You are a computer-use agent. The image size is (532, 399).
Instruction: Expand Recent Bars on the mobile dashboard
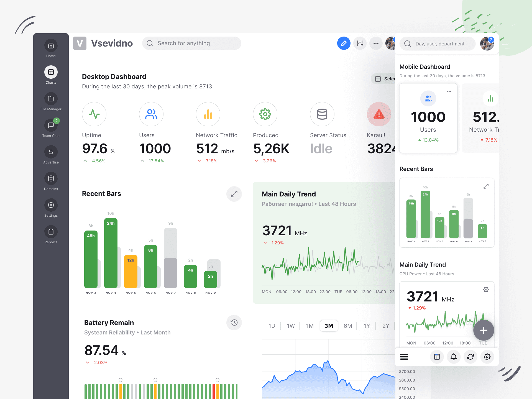coord(486,186)
